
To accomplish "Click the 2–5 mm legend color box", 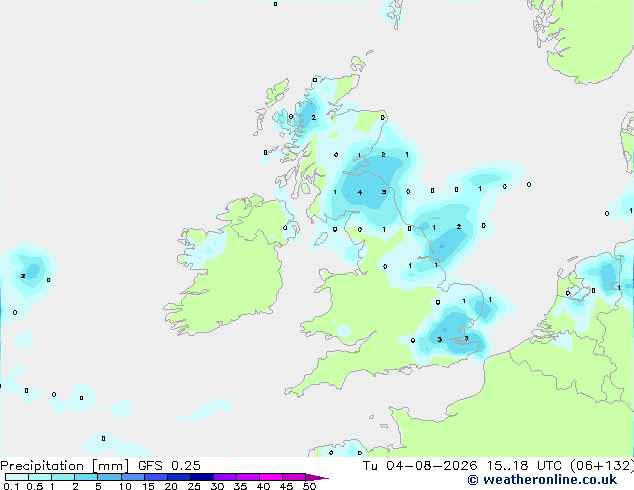I will click(x=86, y=477).
